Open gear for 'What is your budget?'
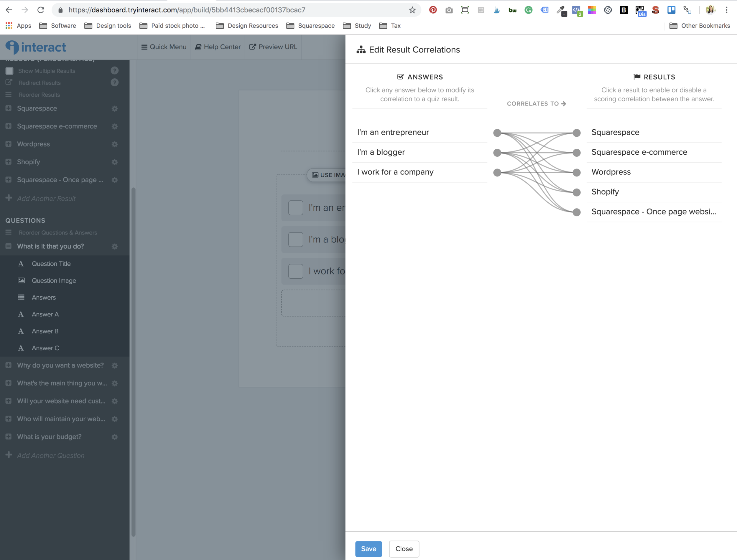737x560 pixels. click(114, 437)
